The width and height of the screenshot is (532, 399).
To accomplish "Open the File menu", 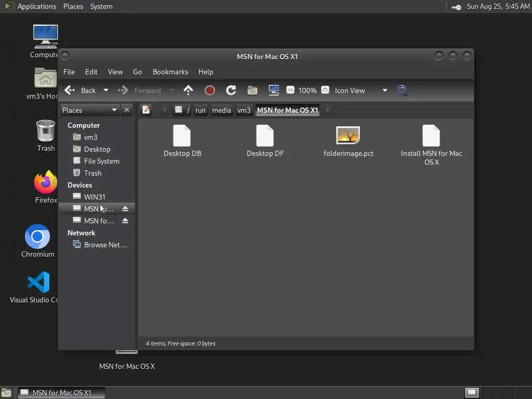I will pyautogui.click(x=69, y=72).
